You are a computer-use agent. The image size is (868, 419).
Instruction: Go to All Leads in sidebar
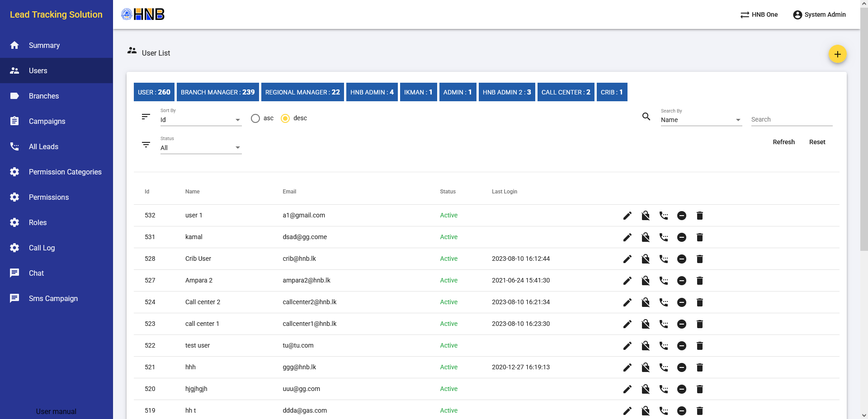(x=43, y=146)
